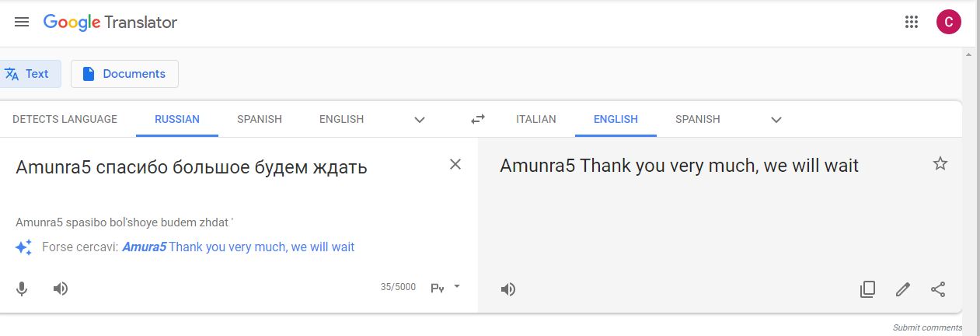Switch to Documents translation mode
980x336 pixels.
124,74
